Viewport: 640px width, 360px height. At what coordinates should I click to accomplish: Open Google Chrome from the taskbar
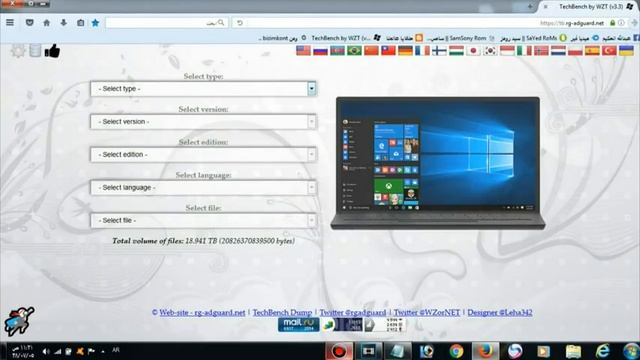coord(456,351)
